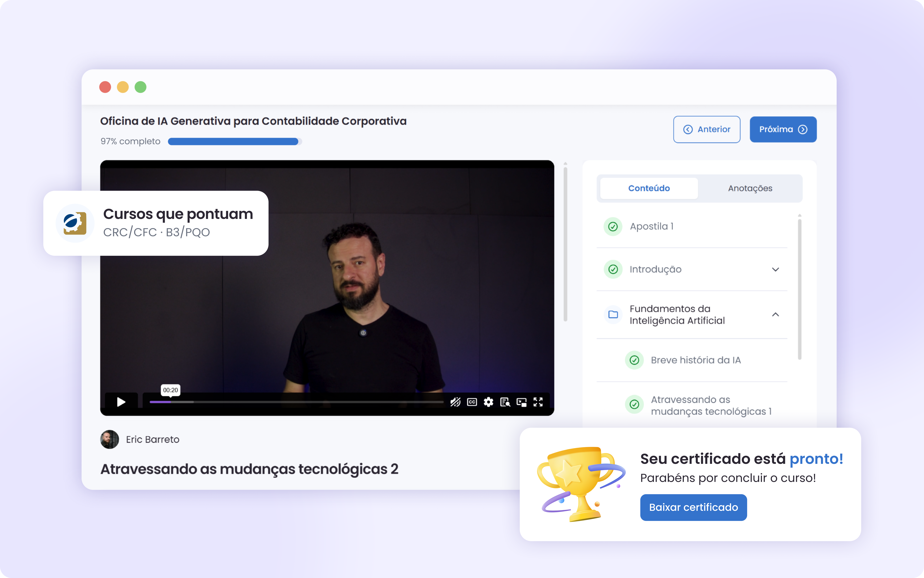Click Apostila 1 completed check icon
The width and height of the screenshot is (924, 578).
(613, 226)
